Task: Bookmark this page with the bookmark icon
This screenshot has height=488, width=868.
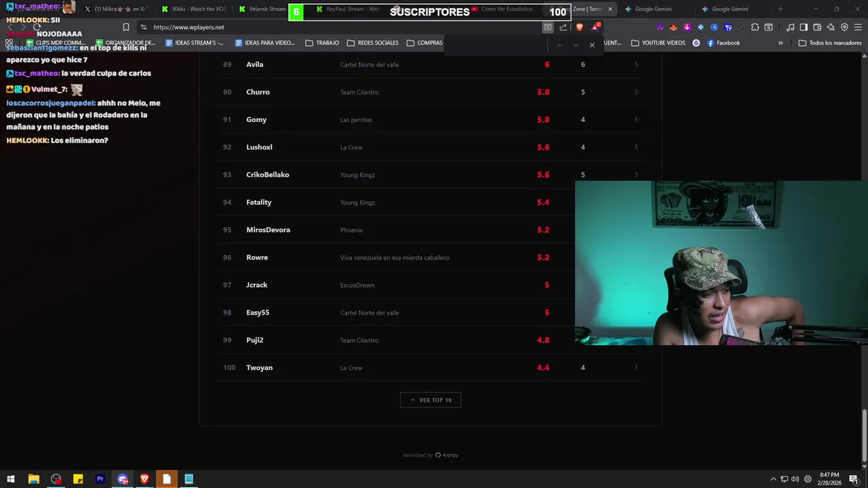Action: pyautogui.click(x=126, y=27)
